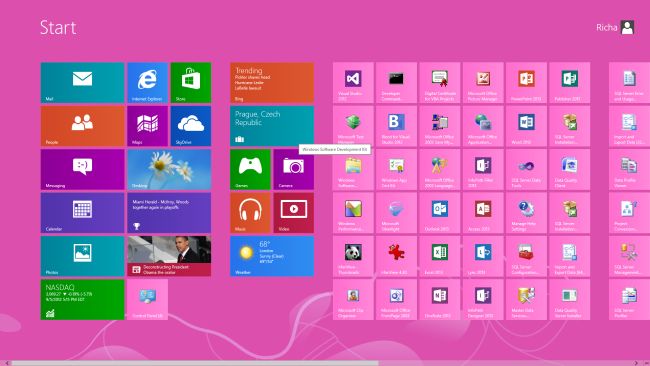The height and width of the screenshot is (366, 650).
Task: Open the Store tile
Action: click(x=191, y=82)
